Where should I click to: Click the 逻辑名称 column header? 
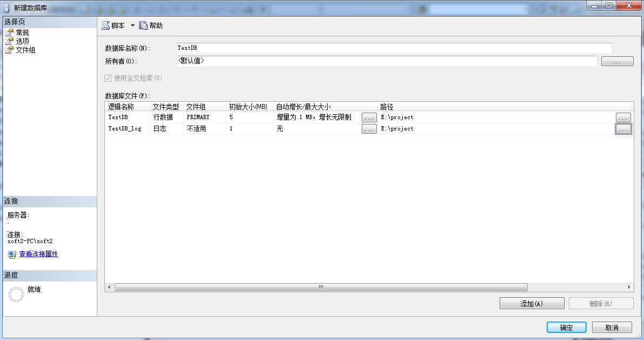tap(127, 107)
